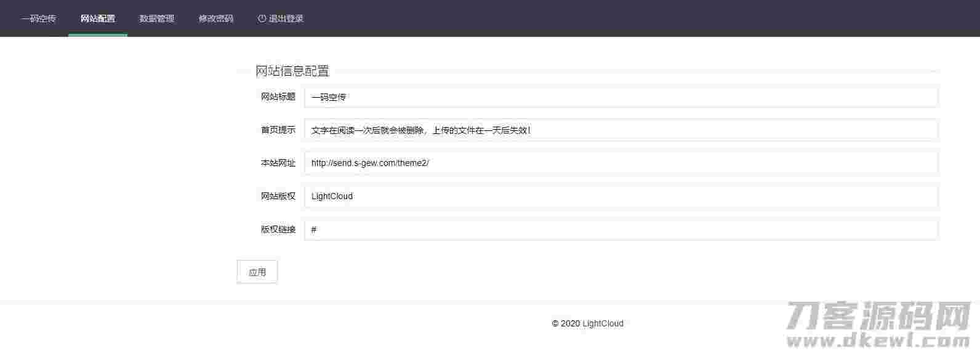Select the 网站配置 tab
980x351 pixels.
point(98,18)
